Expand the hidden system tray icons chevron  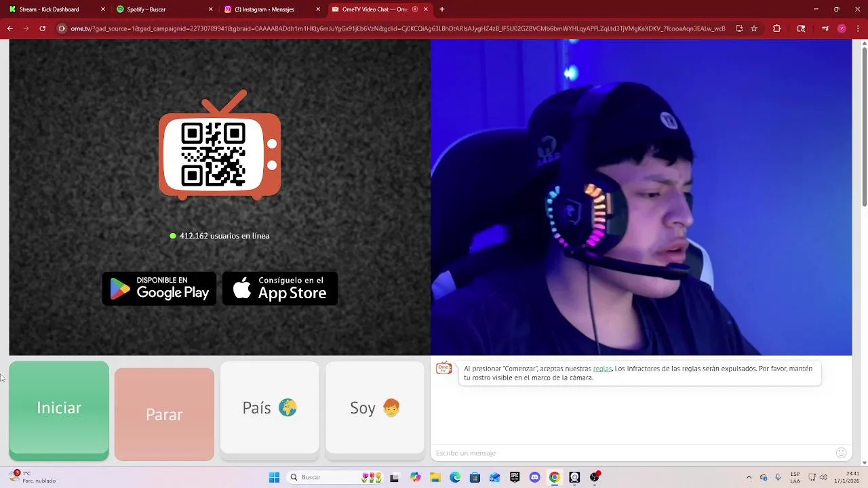point(749,477)
